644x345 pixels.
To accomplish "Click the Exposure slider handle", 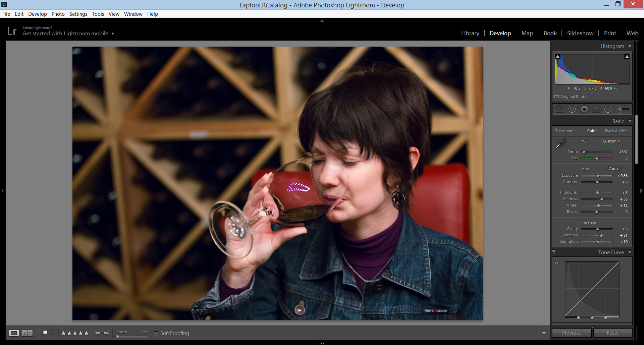I will (598, 176).
